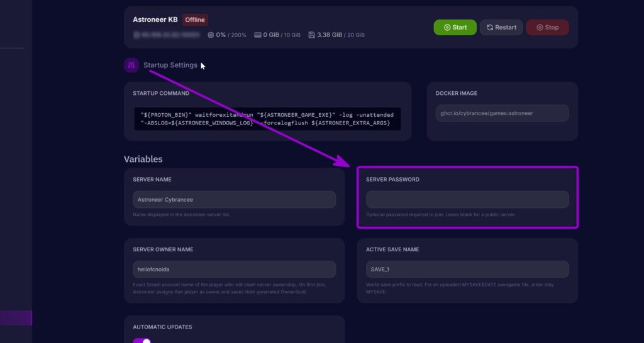Click the Variables heading

pos(143,159)
